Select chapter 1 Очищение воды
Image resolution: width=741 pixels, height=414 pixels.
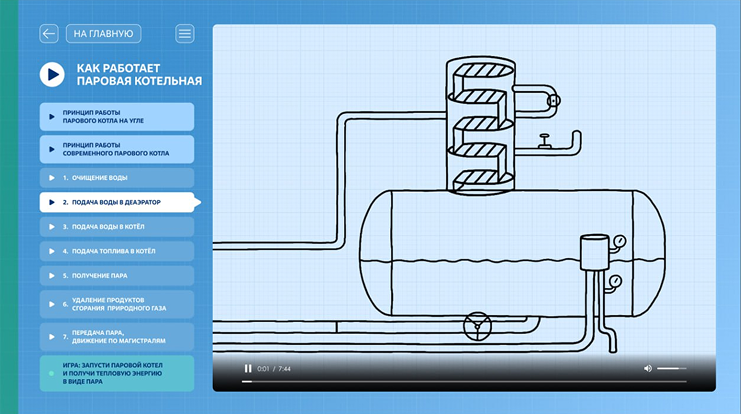click(117, 178)
